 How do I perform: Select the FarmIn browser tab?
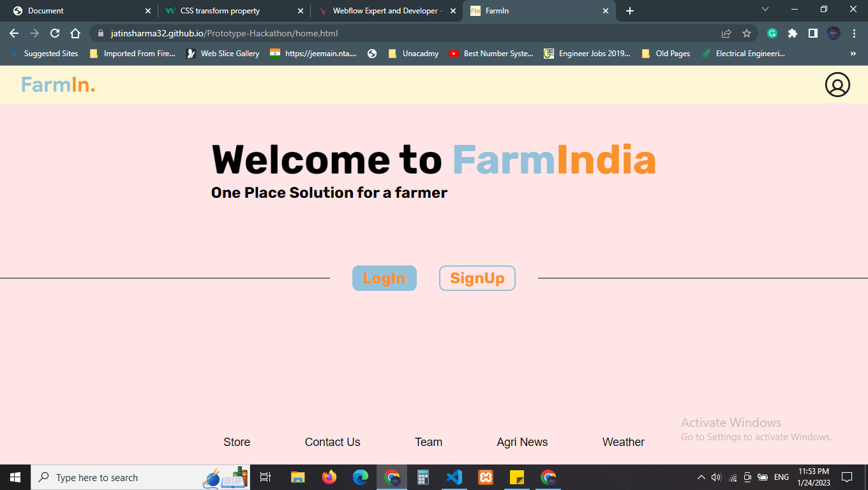coord(540,11)
